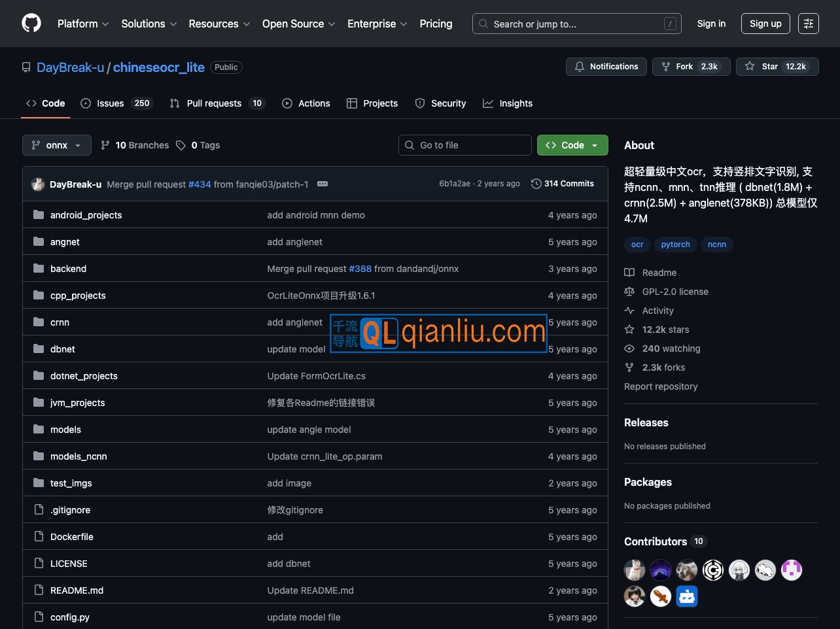840x629 pixels.
Task: Open the 314 Commits history
Action: click(563, 184)
